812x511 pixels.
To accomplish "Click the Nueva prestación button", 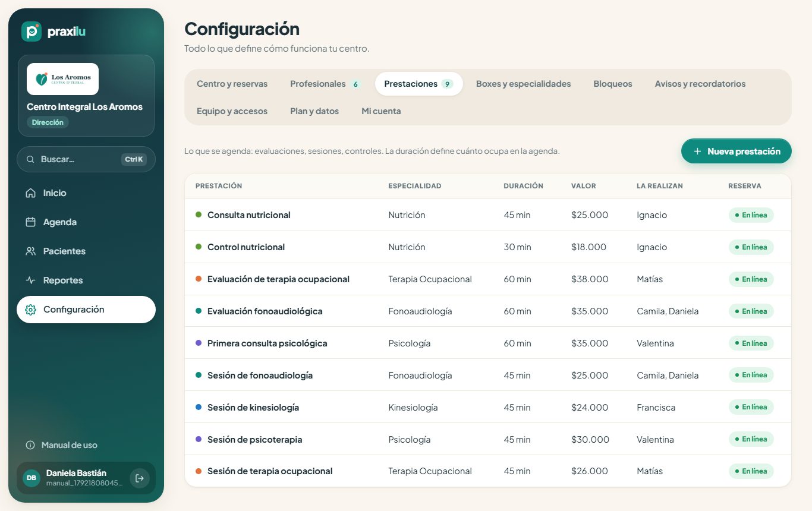I will point(737,152).
